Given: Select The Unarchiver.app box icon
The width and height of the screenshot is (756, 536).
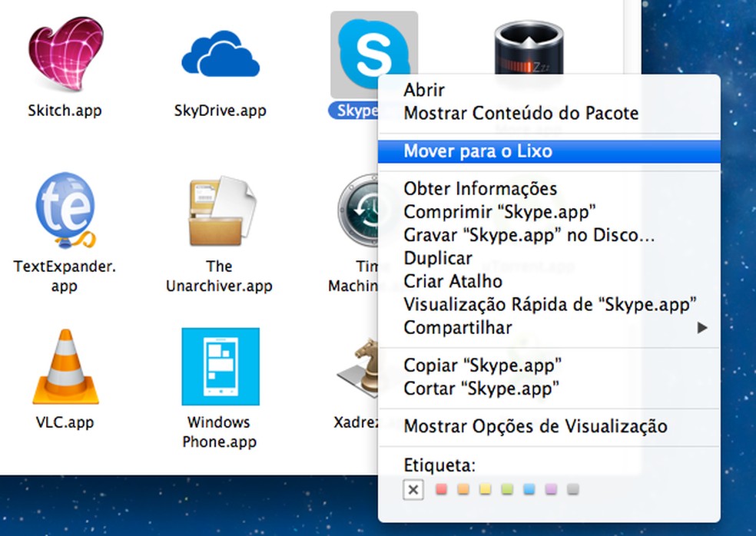Looking at the screenshot, I should coord(221,210).
